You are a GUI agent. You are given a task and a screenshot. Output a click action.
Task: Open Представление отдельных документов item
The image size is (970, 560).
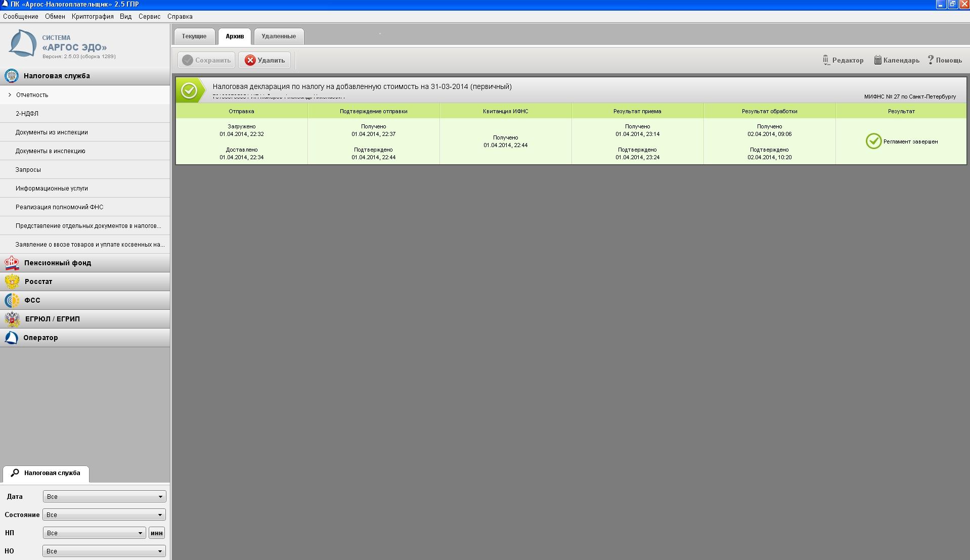click(85, 226)
